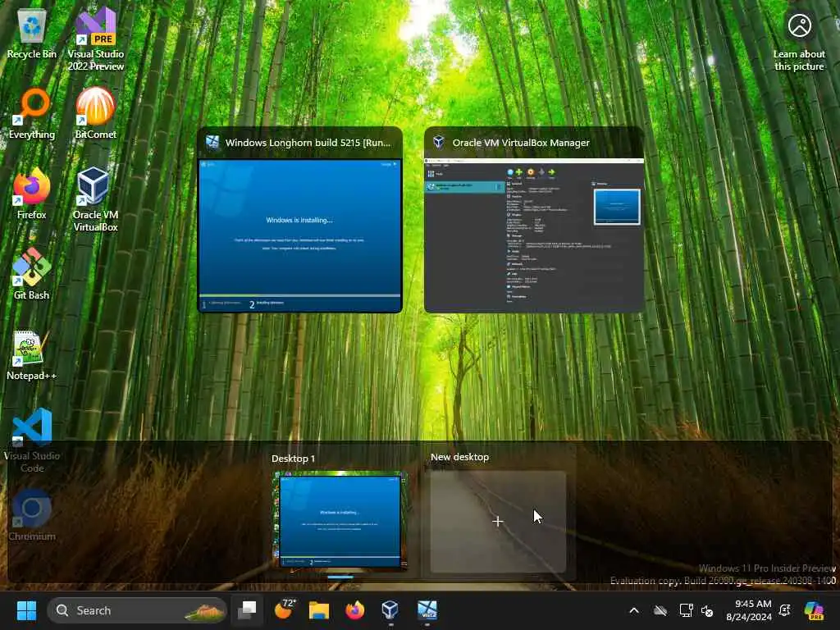840x630 pixels.
Task: Create a New desktop with plus tile
Action: (x=498, y=521)
